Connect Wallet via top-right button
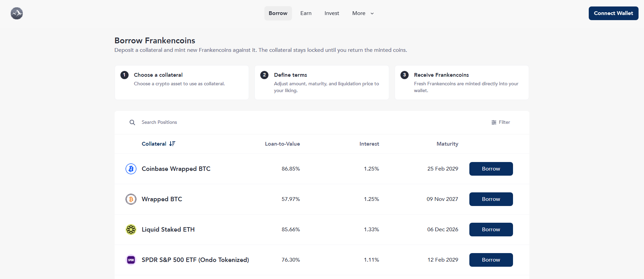The height and width of the screenshot is (279, 644). 614,13
